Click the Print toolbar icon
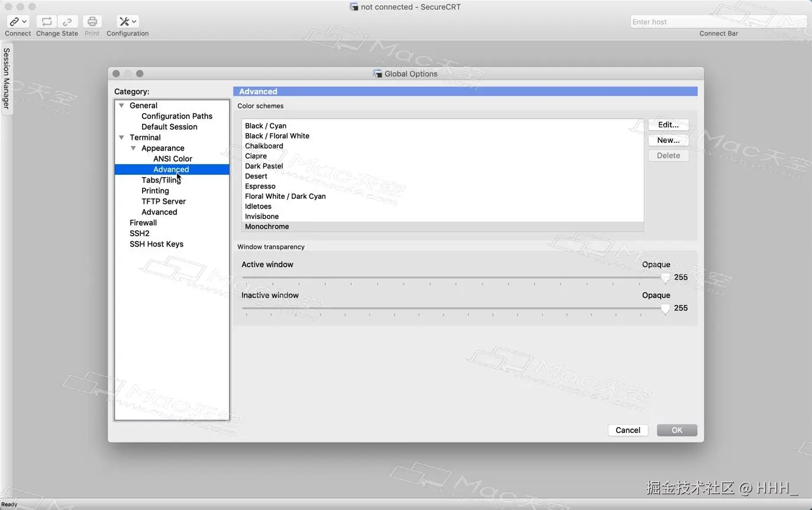Image resolution: width=812 pixels, height=510 pixels. [92, 21]
